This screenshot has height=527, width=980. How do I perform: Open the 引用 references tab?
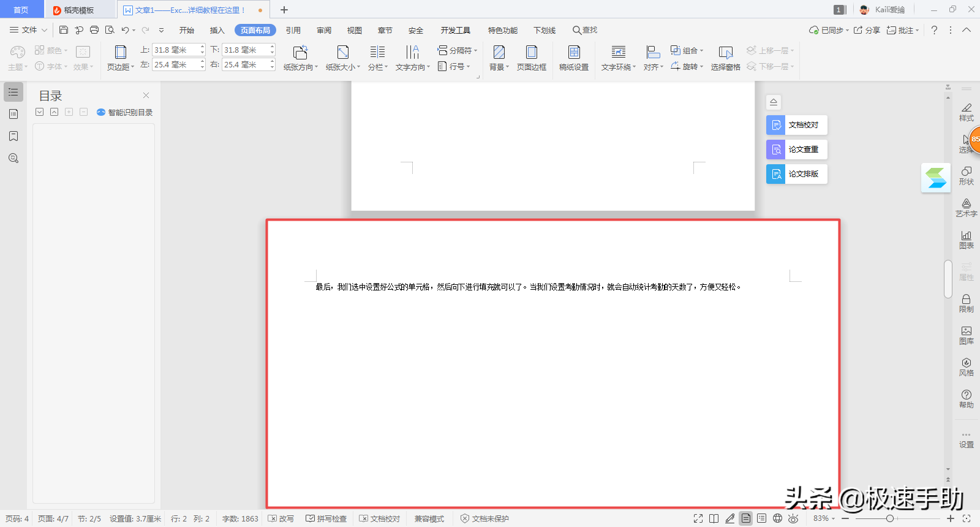[x=293, y=30]
